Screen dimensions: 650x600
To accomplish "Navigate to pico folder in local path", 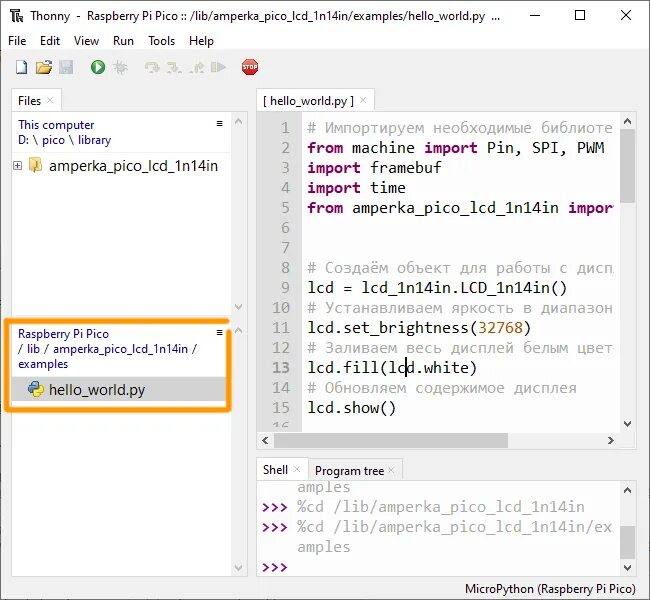I will 53,140.
